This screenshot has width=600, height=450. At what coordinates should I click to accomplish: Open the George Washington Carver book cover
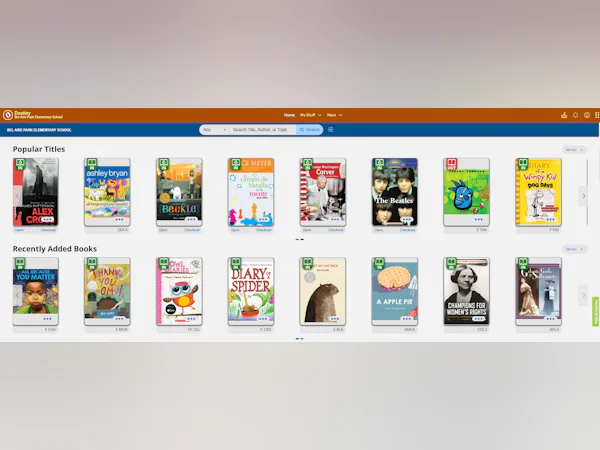323,192
